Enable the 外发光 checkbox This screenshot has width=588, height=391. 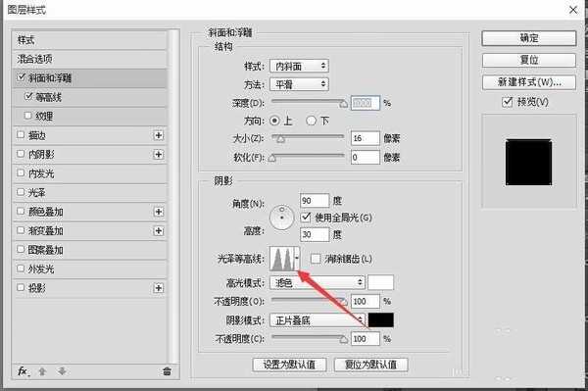21,269
